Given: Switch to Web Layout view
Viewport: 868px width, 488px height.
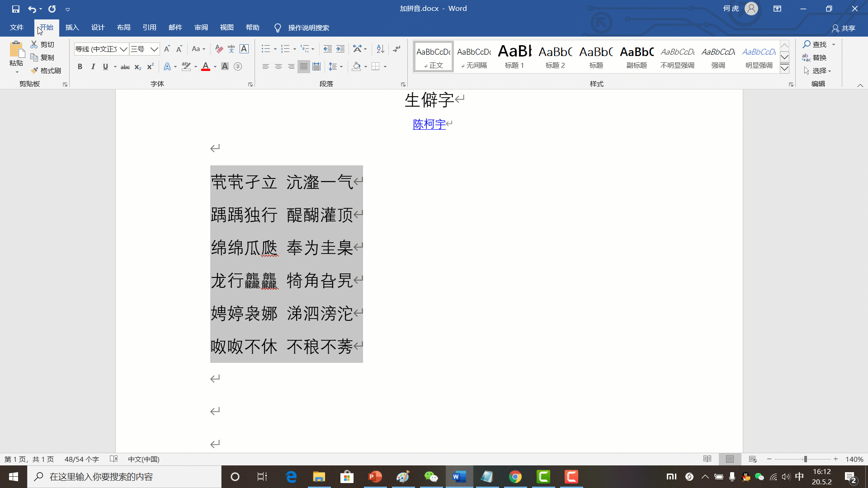Looking at the screenshot, I should pos(753,459).
